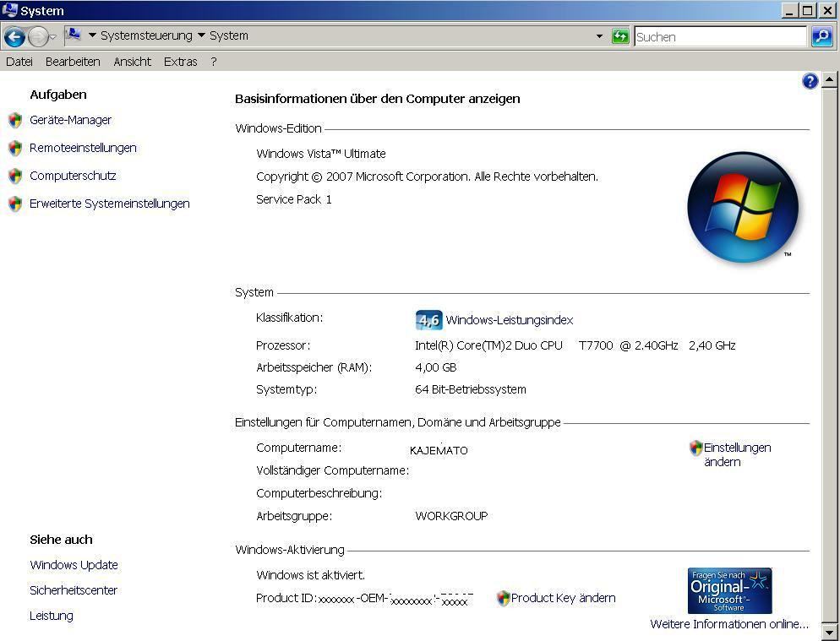Viewport: 840px width, 641px height.
Task: Expand the dropdown arrow before Systemsteuerung
Action: (92, 35)
